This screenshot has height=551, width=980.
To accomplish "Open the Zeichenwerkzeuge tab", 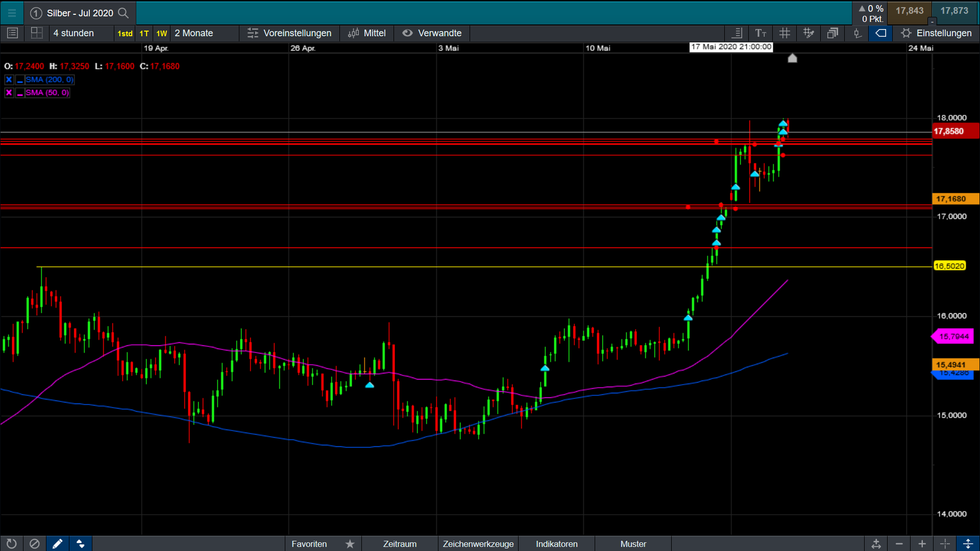I will pyautogui.click(x=478, y=544).
